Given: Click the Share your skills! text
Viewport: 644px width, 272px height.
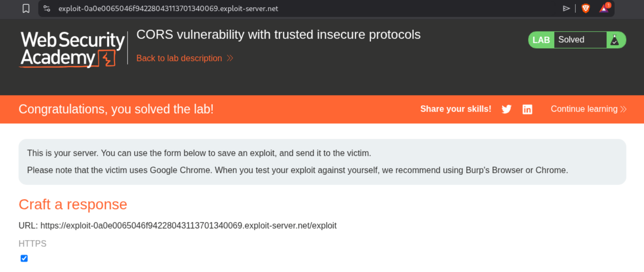Looking at the screenshot, I should [x=455, y=109].
